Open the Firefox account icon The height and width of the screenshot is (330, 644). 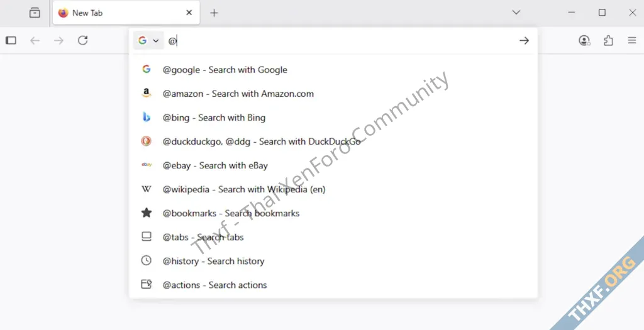coord(584,40)
